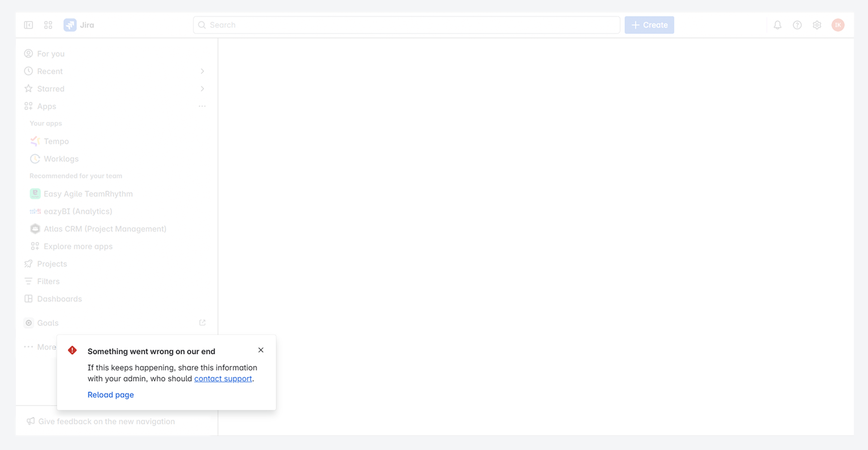Click the Reload page link
The image size is (868, 450).
click(110, 395)
